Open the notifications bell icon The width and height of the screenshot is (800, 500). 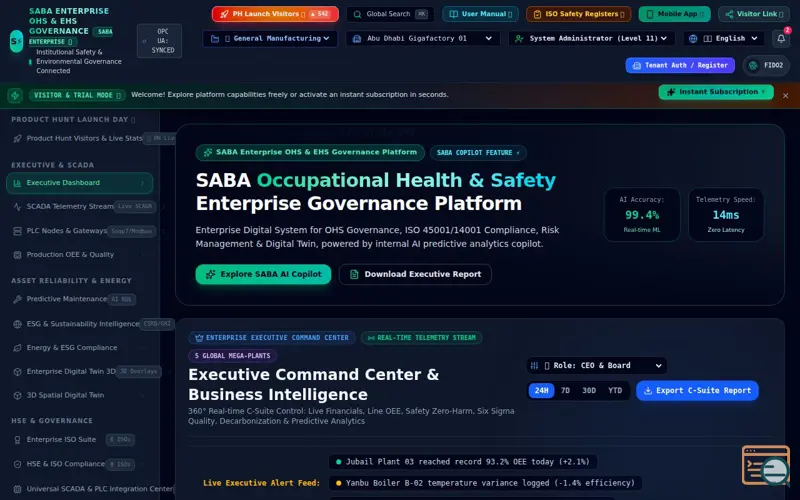tap(781, 38)
